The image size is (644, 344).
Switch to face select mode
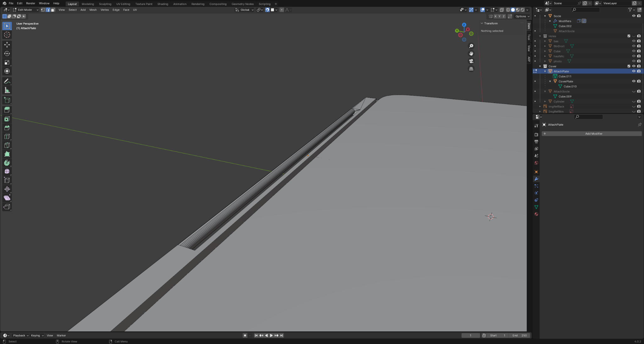point(53,10)
